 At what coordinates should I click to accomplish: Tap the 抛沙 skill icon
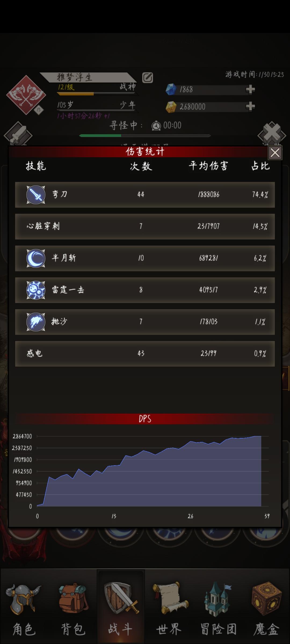click(36, 322)
